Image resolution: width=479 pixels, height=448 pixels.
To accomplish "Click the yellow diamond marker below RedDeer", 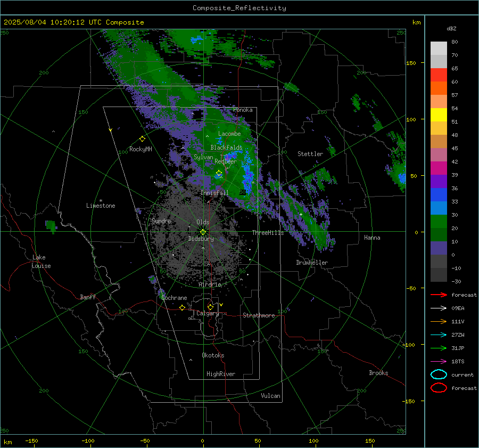I will click(x=219, y=173).
